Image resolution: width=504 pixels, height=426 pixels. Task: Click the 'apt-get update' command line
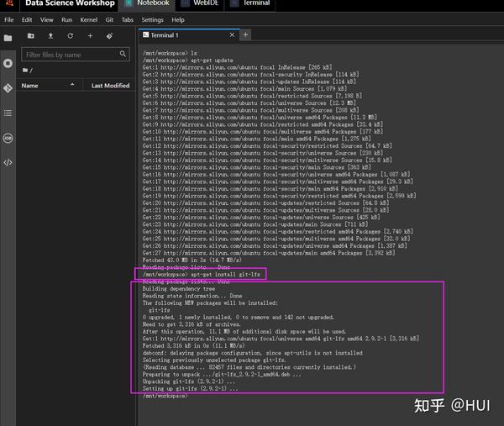coord(187,60)
